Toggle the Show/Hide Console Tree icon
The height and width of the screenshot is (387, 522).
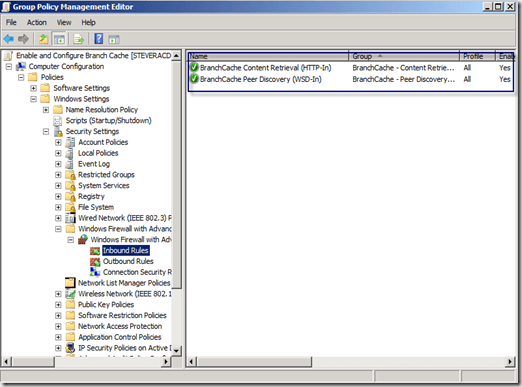click(x=60, y=39)
